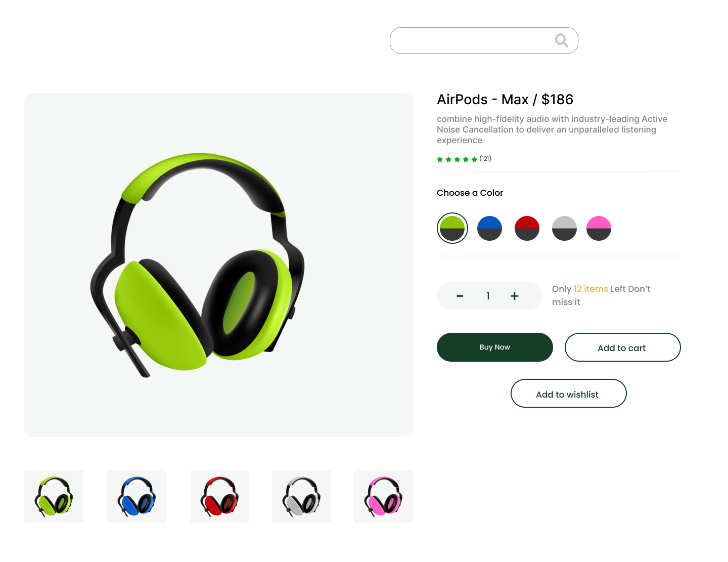728x562 pixels.
Task: Click inside the search input field
Action: 470,40
